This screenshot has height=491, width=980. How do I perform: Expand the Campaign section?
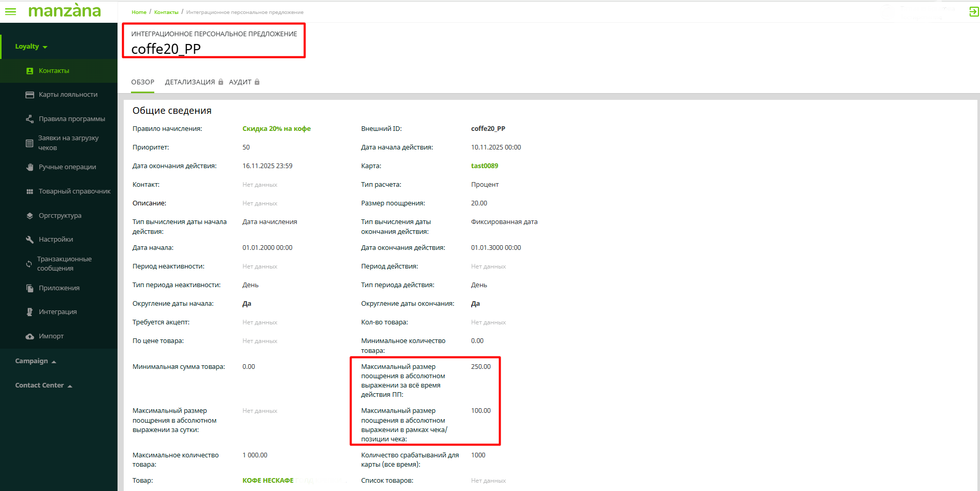coord(35,361)
